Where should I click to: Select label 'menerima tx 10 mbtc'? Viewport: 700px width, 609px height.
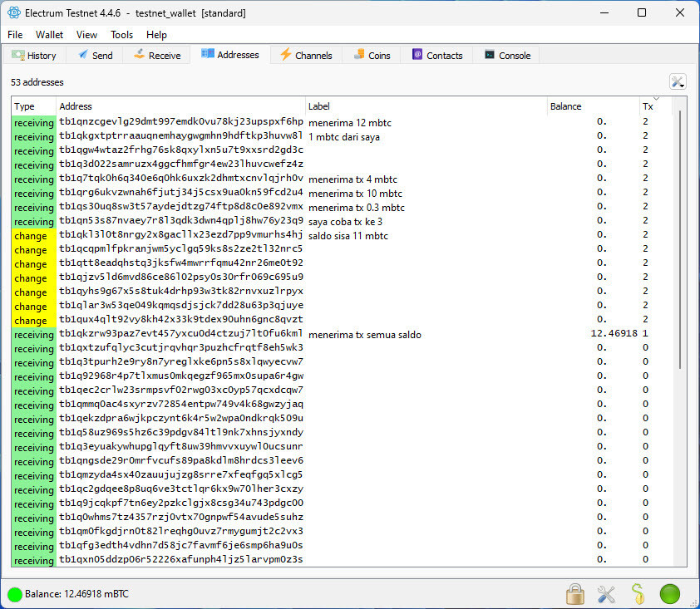[355, 194]
